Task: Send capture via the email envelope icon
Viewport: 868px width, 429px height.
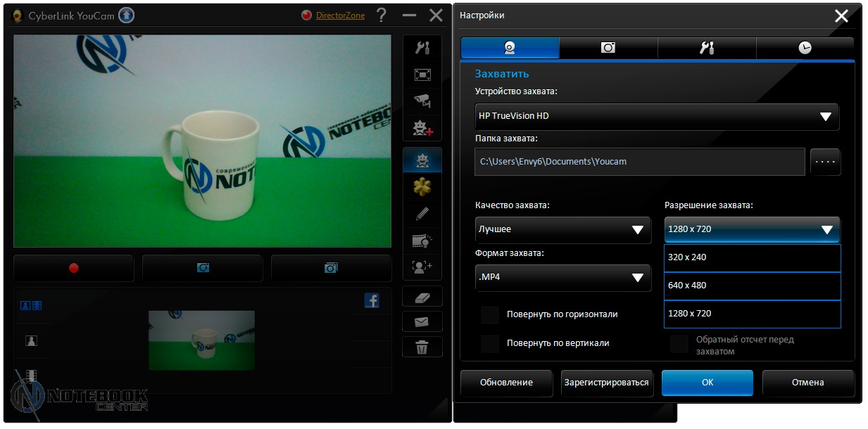Action: (x=422, y=322)
